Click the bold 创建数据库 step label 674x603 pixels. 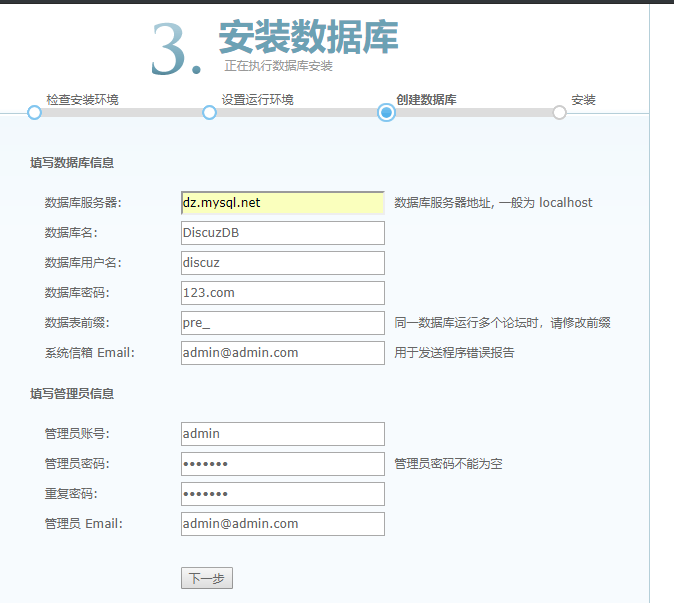426,100
